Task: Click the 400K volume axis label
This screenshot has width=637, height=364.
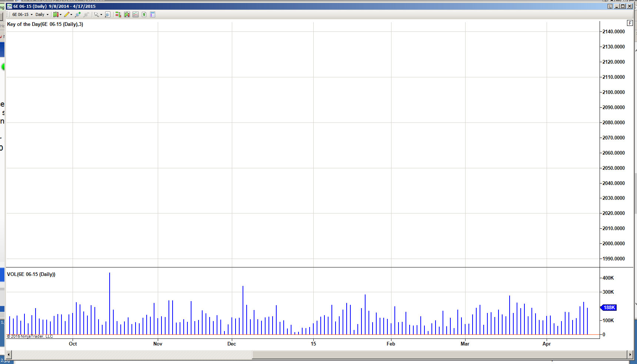Action: (x=608, y=278)
